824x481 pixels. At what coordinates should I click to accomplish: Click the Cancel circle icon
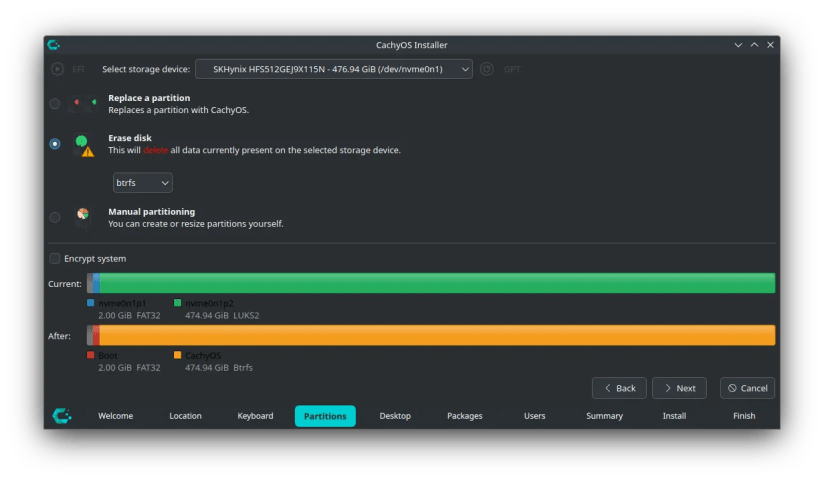(x=732, y=388)
